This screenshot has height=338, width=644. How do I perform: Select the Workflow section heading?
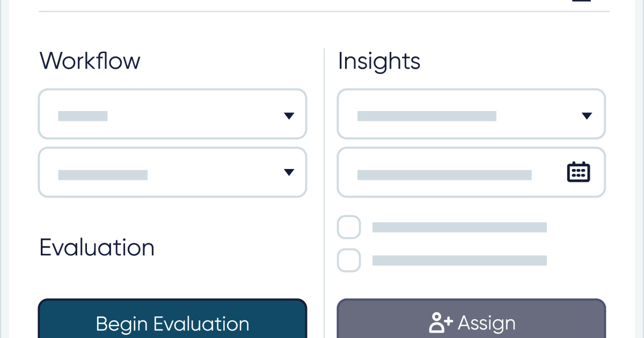[x=90, y=61]
